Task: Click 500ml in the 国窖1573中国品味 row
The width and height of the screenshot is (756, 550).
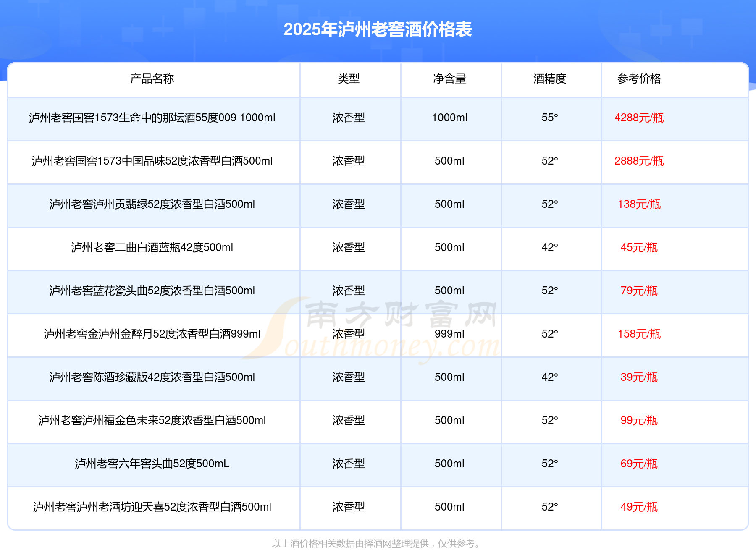Action: point(449,161)
